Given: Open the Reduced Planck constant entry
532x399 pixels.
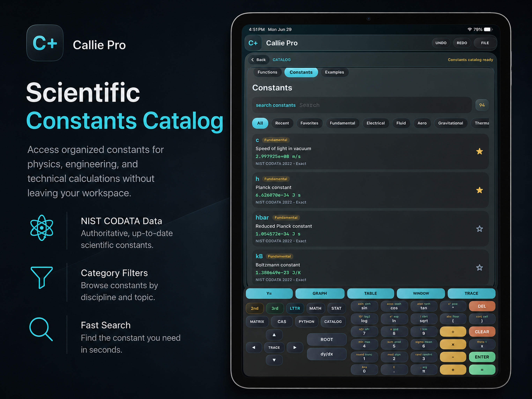Looking at the screenshot, I should [x=370, y=229].
